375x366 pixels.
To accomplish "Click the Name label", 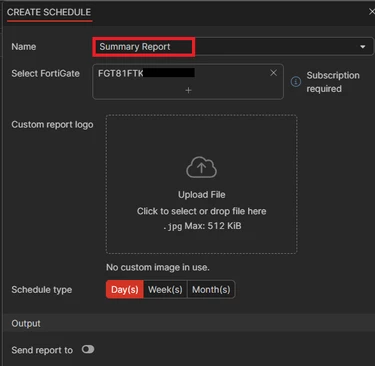I will point(24,47).
